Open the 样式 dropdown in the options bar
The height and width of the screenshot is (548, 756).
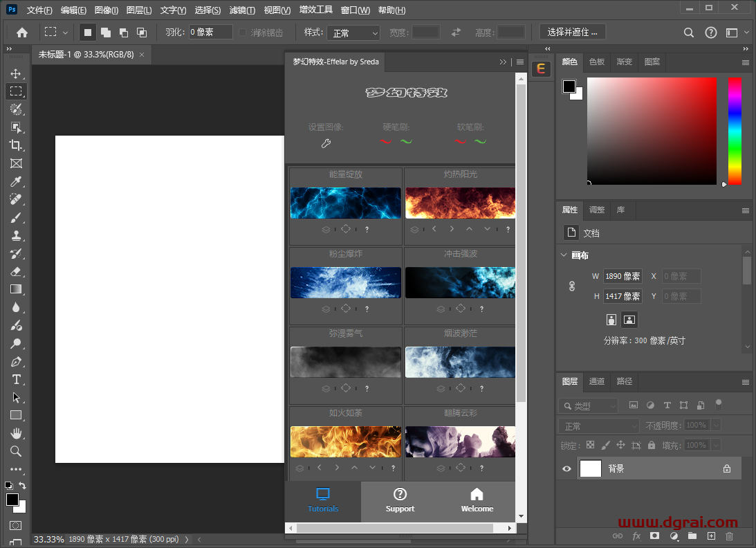click(353, 32)
